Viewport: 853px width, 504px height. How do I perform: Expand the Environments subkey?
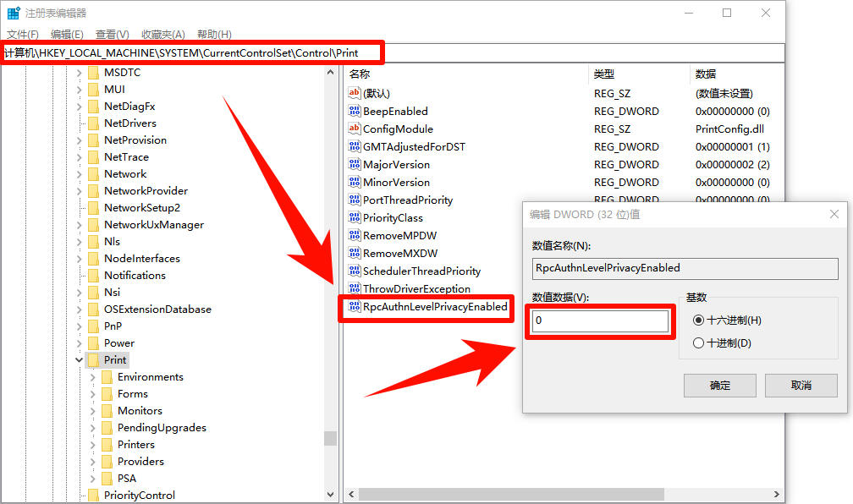click(93, 376)
